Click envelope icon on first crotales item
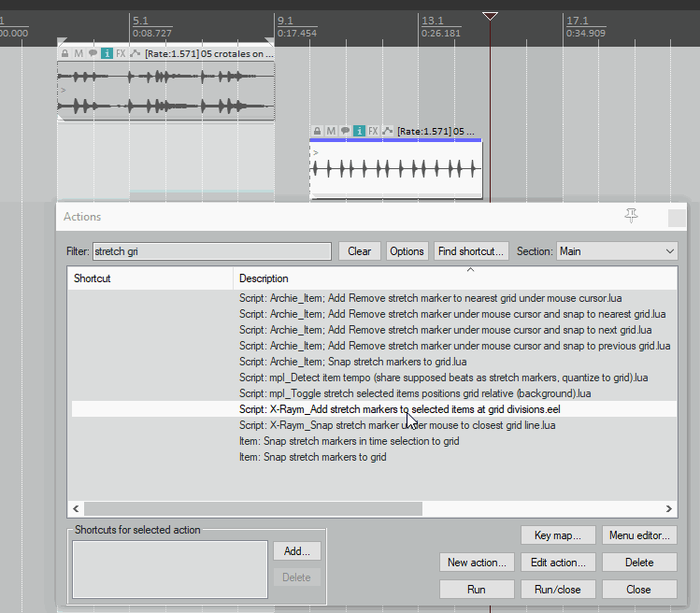The image size is (700, 613). 136,54
